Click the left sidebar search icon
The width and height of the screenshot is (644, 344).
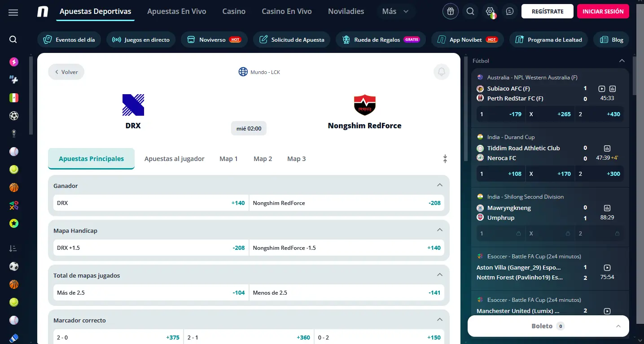coord(13,39)
